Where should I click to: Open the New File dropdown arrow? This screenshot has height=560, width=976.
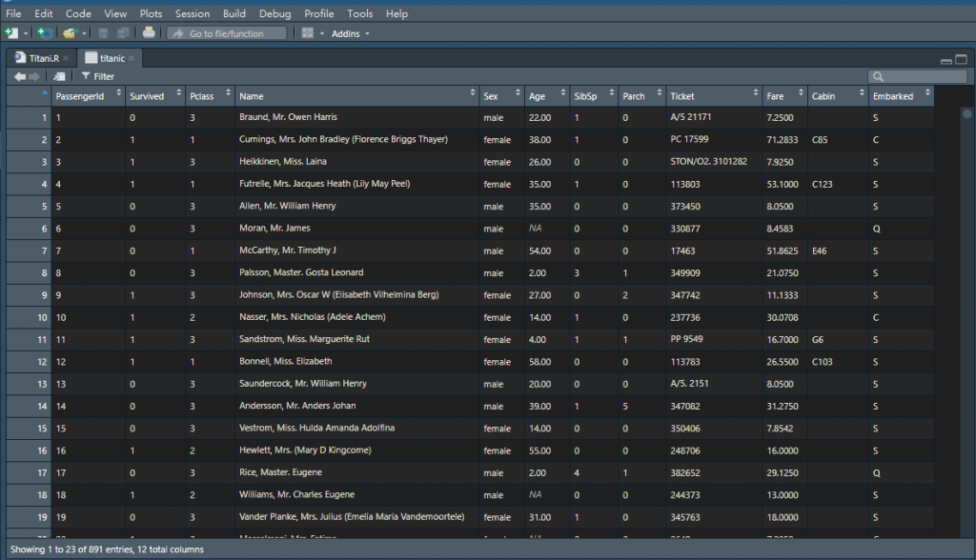click(x=26, y=33)
